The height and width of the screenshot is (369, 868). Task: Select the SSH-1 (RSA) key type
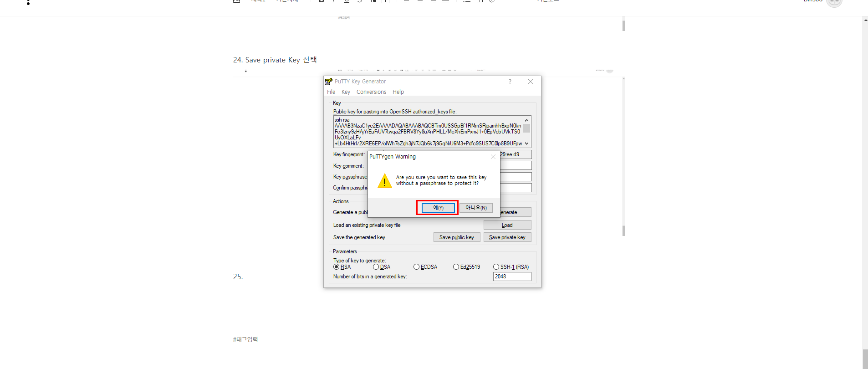coord(511,267)
